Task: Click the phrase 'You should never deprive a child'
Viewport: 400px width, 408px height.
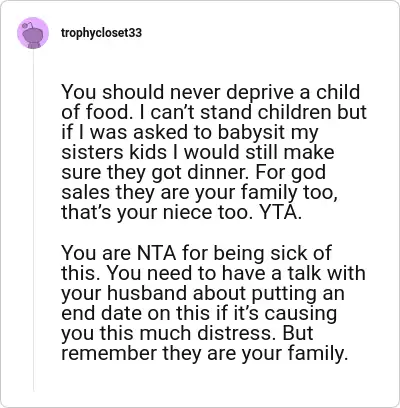Action: point(211,92)
